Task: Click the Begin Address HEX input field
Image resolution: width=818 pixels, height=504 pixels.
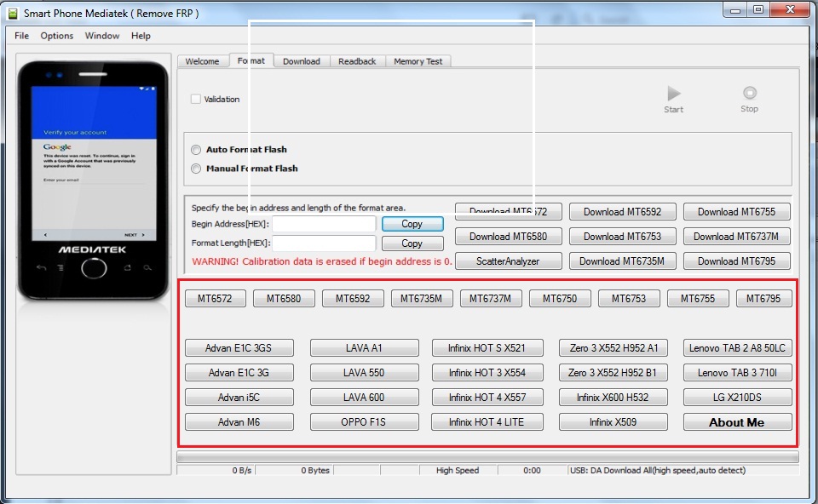Action: click(x=324, y=224)
